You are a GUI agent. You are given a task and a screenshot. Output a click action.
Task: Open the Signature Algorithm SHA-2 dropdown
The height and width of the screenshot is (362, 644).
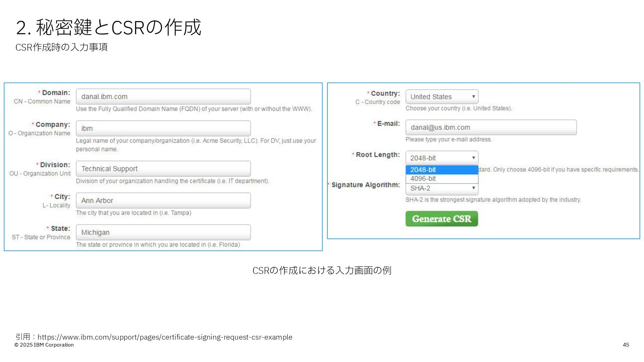coord(441,188)
